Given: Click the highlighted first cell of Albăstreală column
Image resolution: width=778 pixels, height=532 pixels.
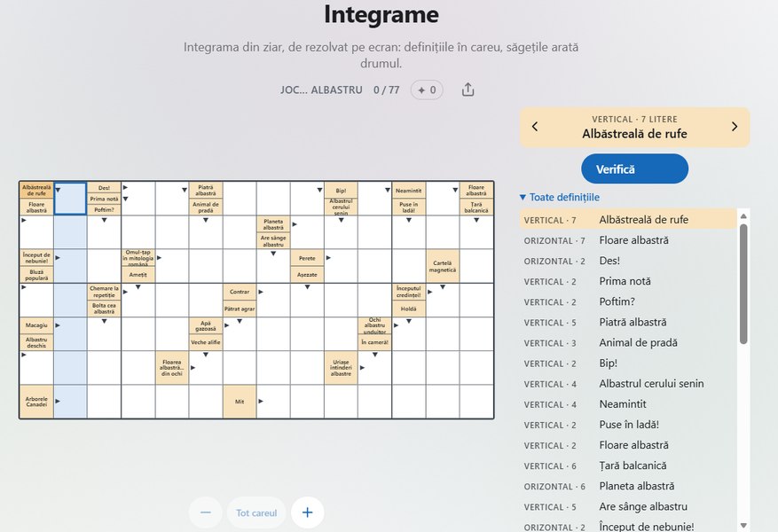Looking at the screenshot, I should [70, 199].
